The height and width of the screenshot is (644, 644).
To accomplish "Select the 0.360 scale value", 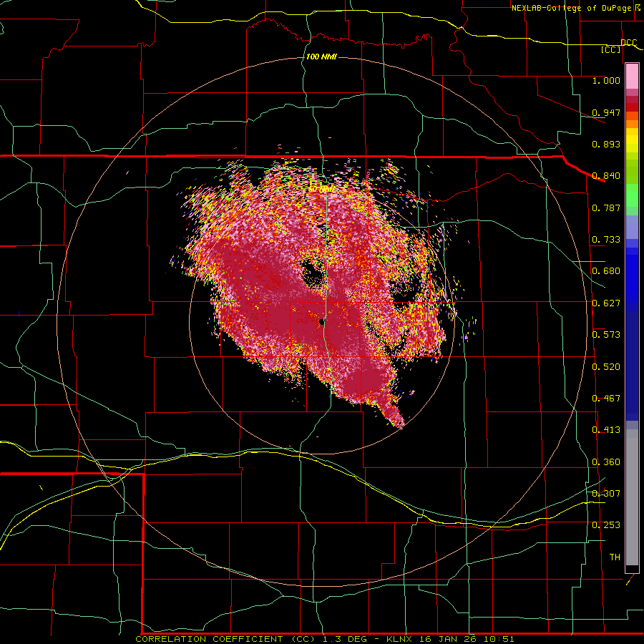I will 606,462.
